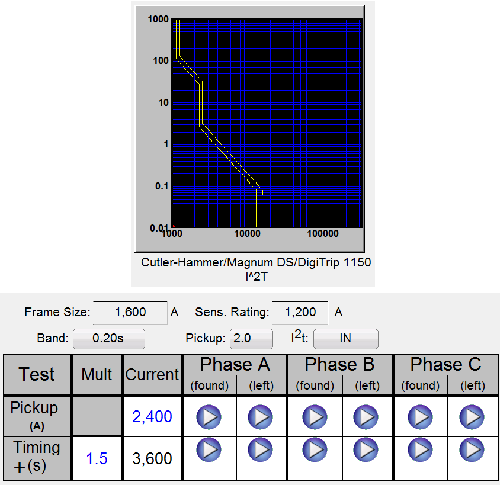Image resolution: width=500 pixels, height=485 pixels.
Task: Open the Pickup 2.0 selector
Action: pyautogui.click(x=251, y=338)
